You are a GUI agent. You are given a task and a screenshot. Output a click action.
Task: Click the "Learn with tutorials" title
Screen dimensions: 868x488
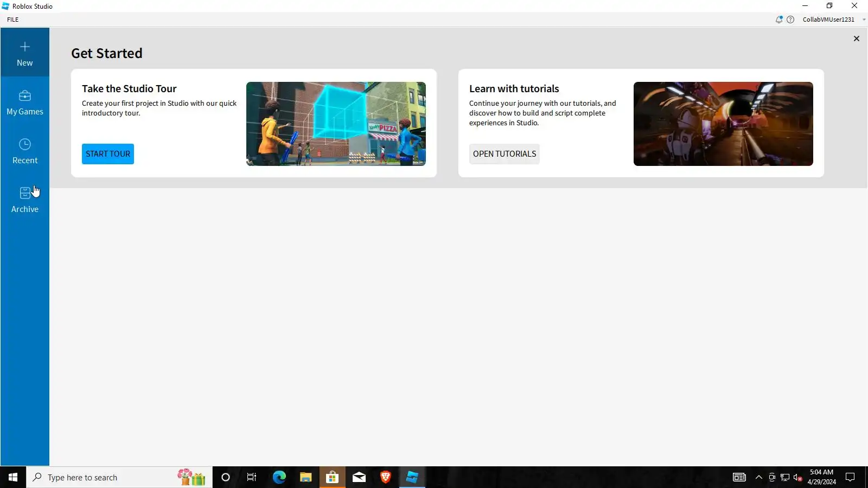(x=514, y=88)
